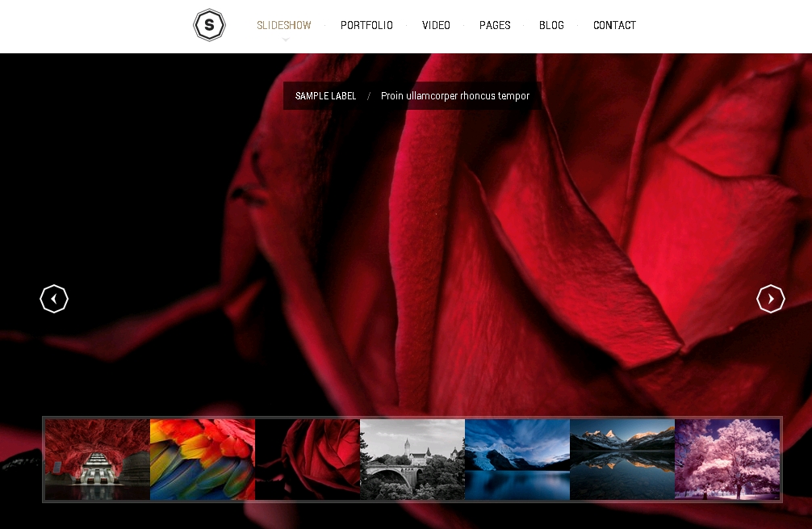
Task: Click the hexagonal S logo icon
Action: click(x=209, y=25)
